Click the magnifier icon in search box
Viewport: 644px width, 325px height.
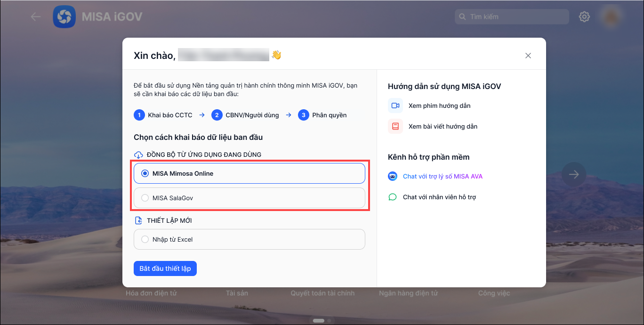click(x=463, y=17)
